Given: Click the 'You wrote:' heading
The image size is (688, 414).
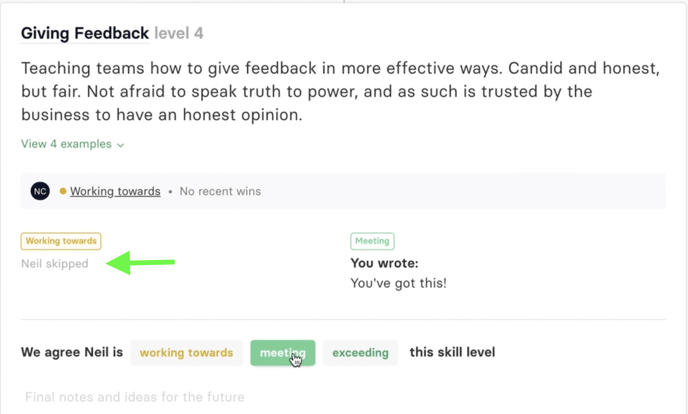Looking at the screenshot, I should pyautogui.click(x=384, y=264).
